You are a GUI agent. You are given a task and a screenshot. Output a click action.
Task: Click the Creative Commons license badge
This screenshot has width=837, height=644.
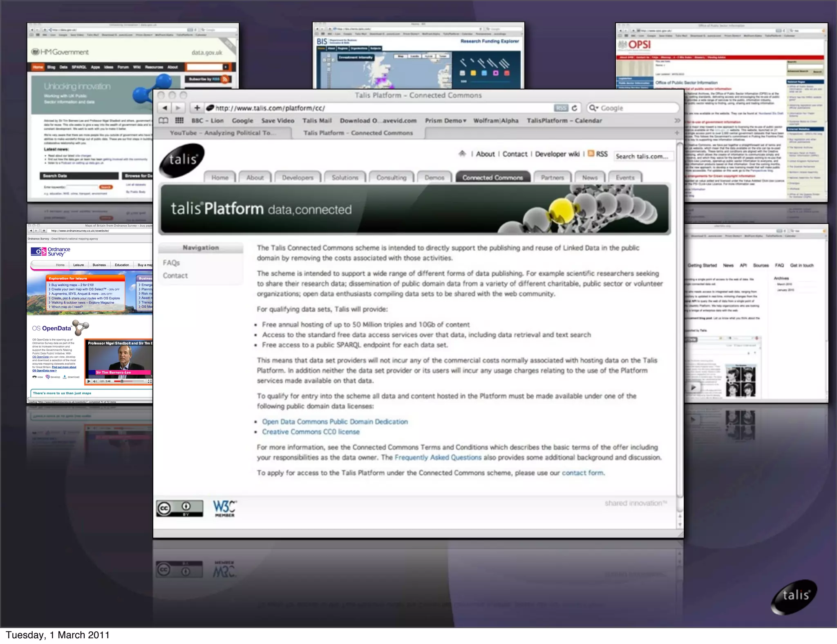[179, 508]
